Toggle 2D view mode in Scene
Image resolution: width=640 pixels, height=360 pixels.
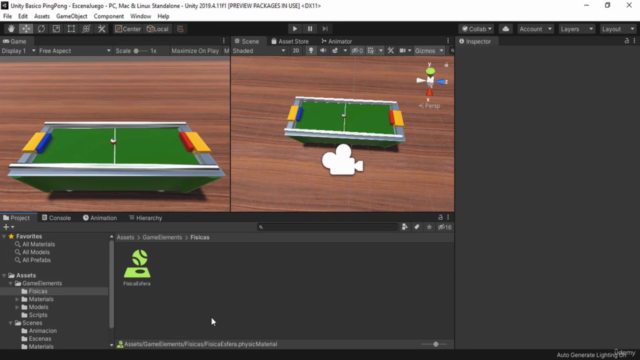click(x=296, y=51)
